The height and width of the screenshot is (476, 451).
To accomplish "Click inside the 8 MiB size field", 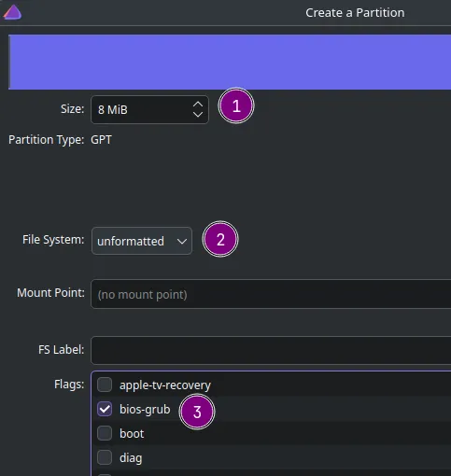I will (x=140, y=110).
